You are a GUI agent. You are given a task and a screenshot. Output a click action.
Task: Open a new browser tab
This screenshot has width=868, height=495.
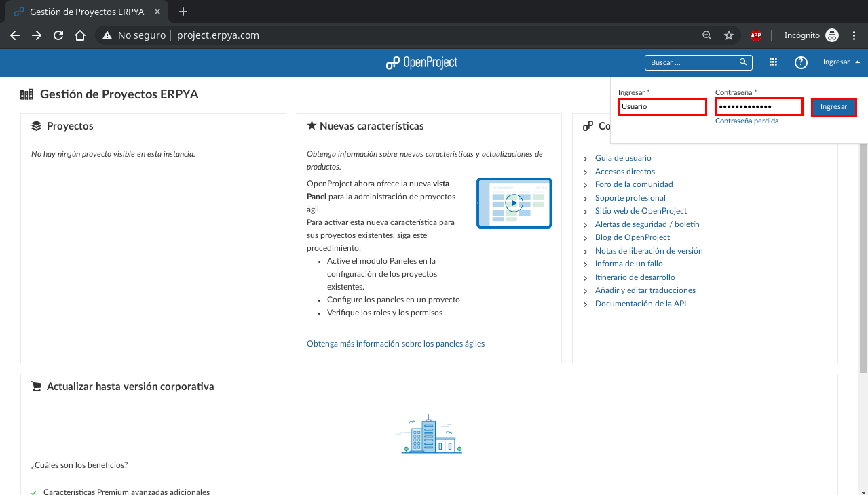click(x=183, y=12)
